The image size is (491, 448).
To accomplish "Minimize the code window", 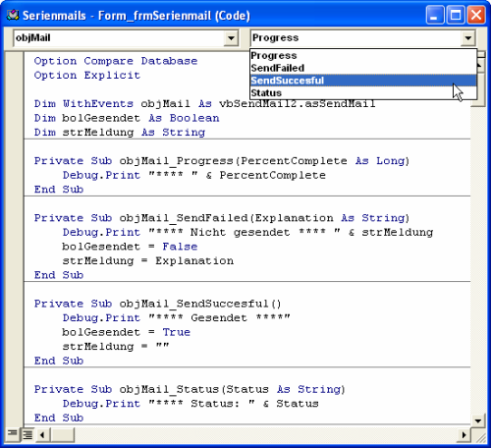I will tap(434, 15).
